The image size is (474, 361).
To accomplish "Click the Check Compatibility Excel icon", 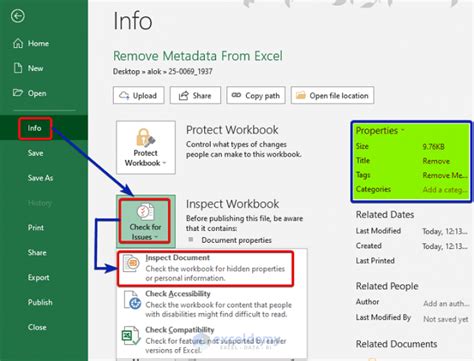I will [131, 336].
